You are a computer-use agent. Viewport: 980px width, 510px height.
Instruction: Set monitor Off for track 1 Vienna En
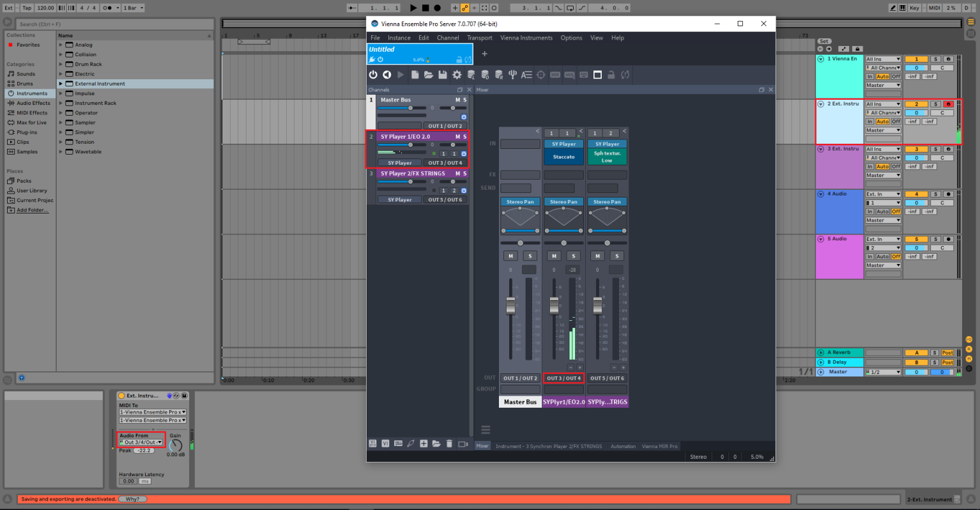click(x=896, y=77)
